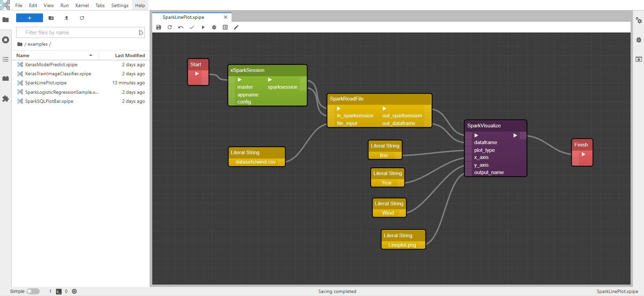Open the running terminals and kernels sidebar icon
This screenshot has width=644, height=296.
[x=5, y=40]
